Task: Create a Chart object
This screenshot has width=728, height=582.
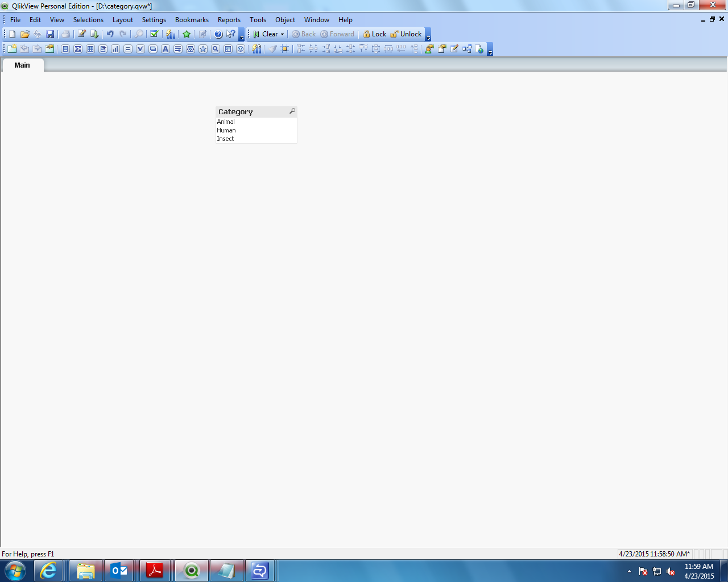Action: [x=115, y=49]
